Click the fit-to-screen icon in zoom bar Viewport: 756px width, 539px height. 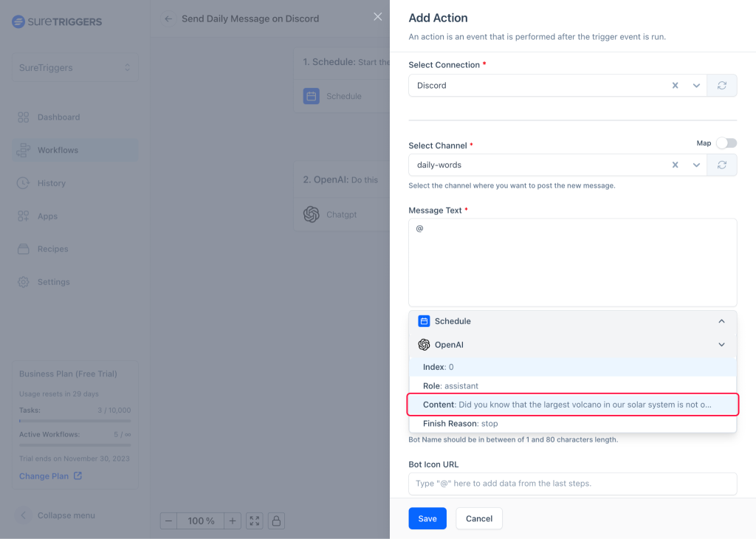point(254,521)
